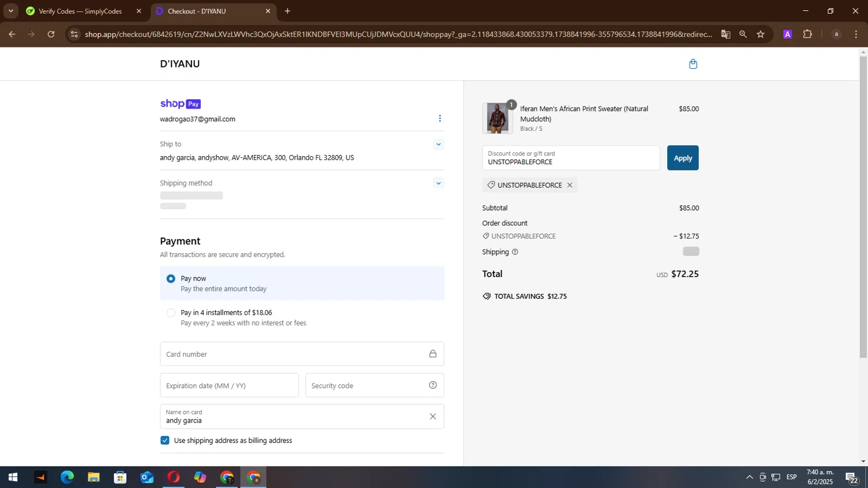Expand the Shipping method section
The width and height of the screenshot is (868, 488).
tap(439, 183)
